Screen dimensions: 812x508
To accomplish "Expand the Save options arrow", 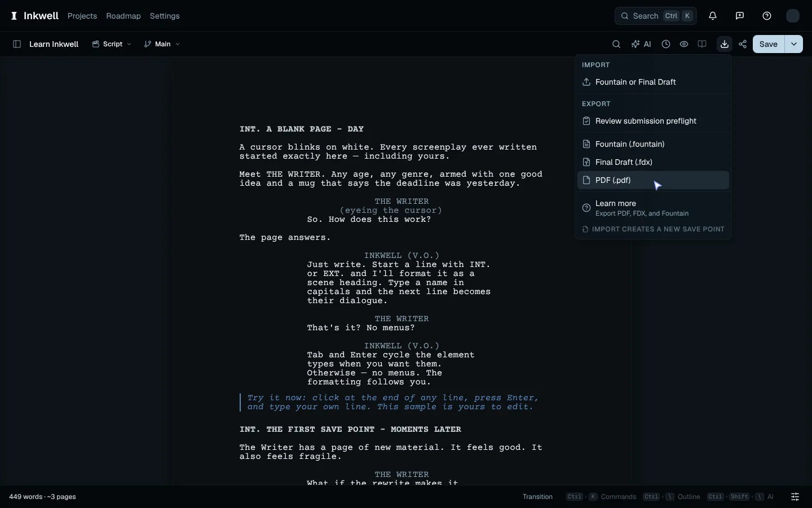I will 795,44.
